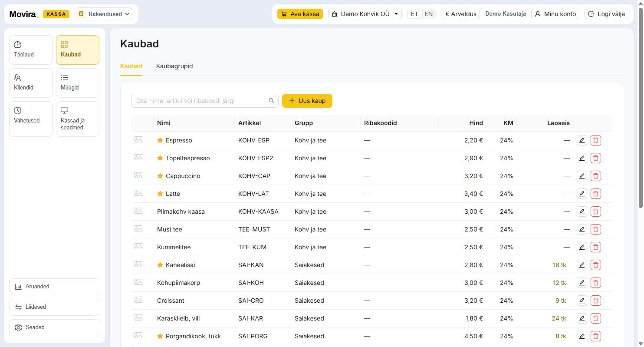Open Liidesed integrations

55,307
